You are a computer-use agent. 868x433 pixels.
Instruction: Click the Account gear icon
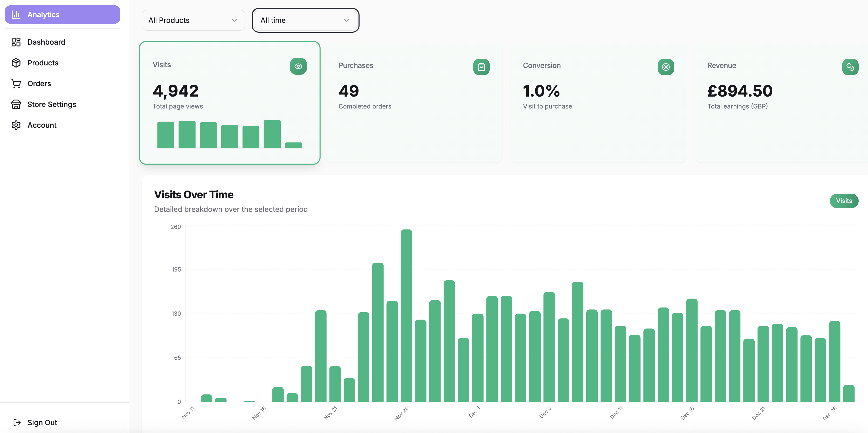pyautogui.click(x=16, y=125)
